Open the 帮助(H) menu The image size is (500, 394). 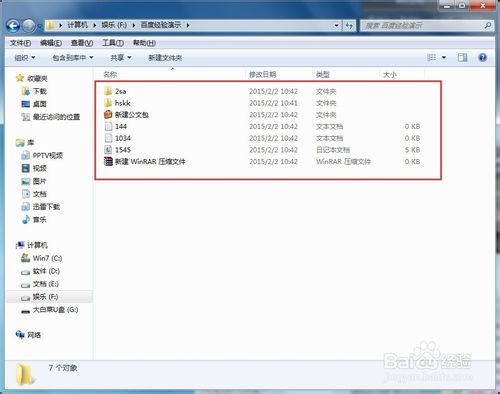coord(144,43)
